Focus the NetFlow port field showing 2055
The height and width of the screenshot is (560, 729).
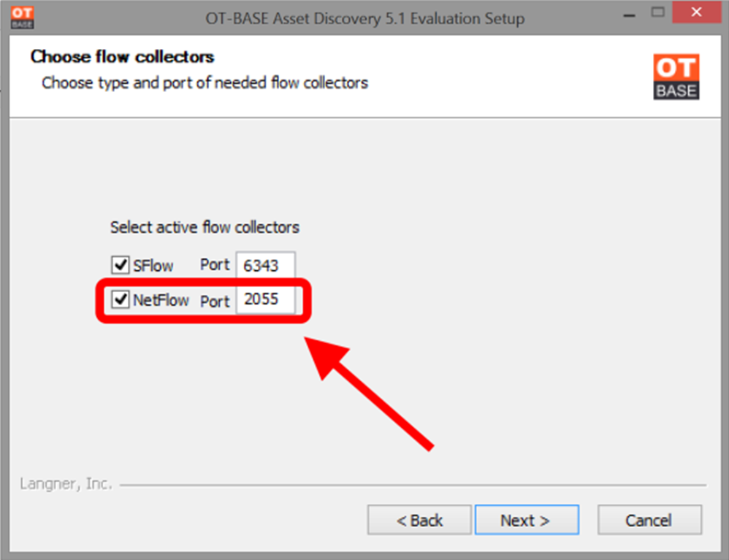point(265,299)
